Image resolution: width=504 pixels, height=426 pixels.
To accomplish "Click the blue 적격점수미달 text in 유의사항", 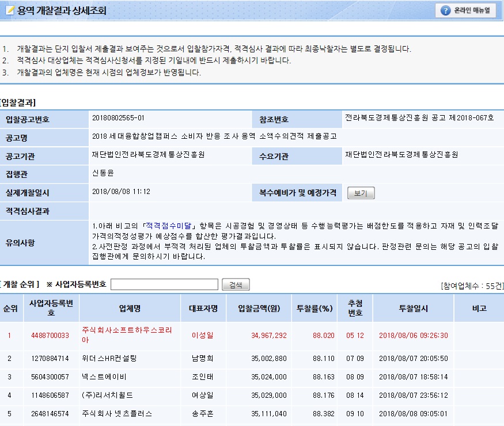I will (170, 226).
